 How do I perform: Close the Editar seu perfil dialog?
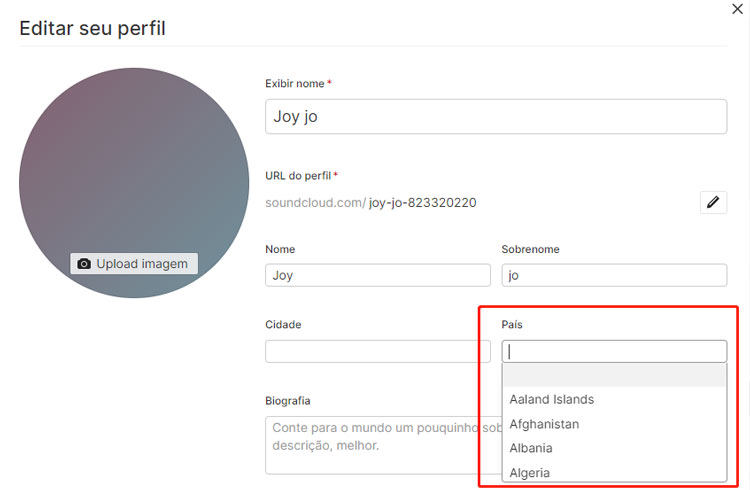tap(738, 9)
